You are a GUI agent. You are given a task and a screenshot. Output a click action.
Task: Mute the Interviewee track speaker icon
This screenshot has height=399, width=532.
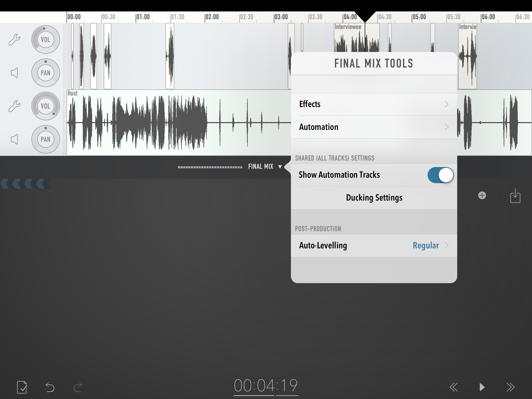tap(14, 73)
